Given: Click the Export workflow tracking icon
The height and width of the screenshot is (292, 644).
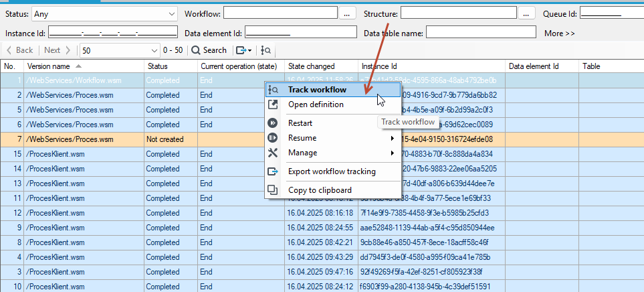Looking at the screenshot, I should pos(273,171).
